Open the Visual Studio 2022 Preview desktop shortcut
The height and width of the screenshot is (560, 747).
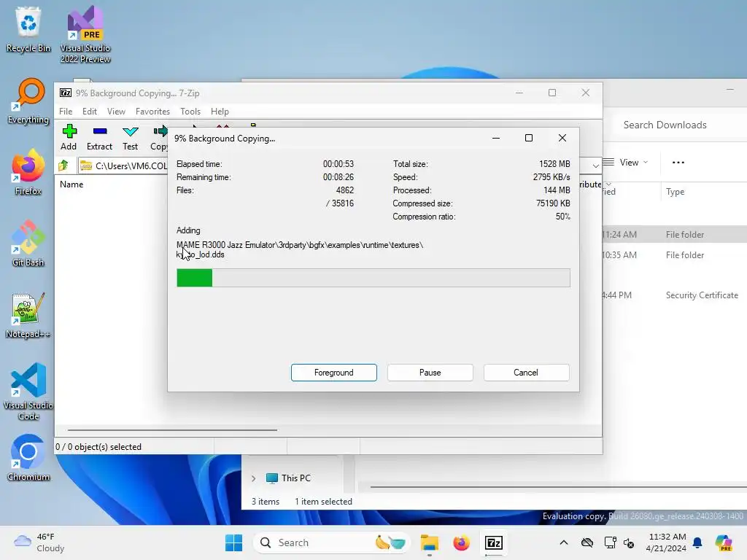coord(85,34)
